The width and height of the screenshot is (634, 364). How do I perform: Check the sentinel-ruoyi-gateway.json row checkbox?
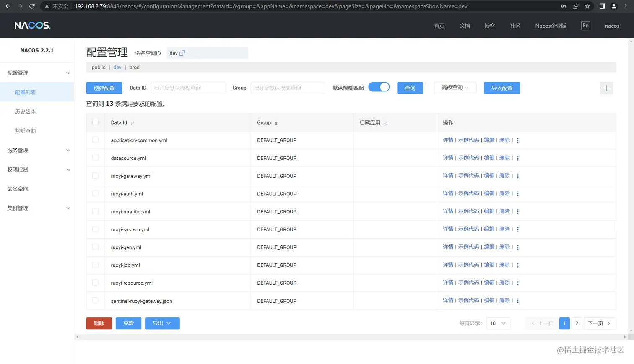[95, 301]
